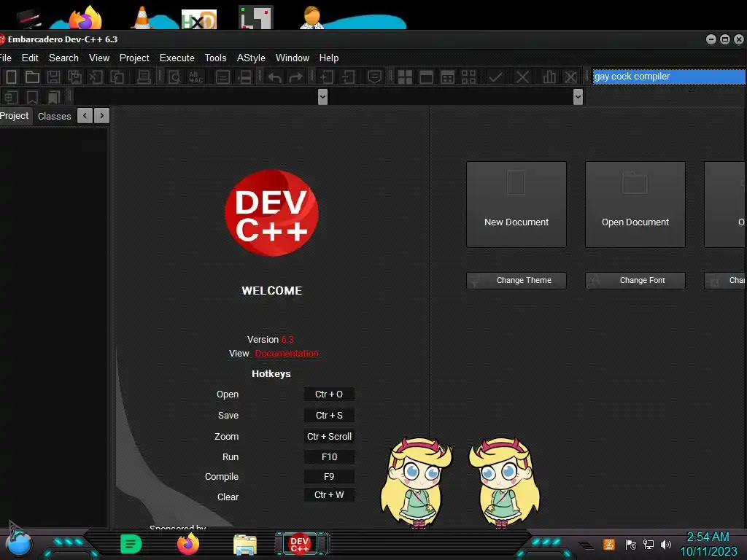Open Firefox from the taskbar

(x=188, y=544)
